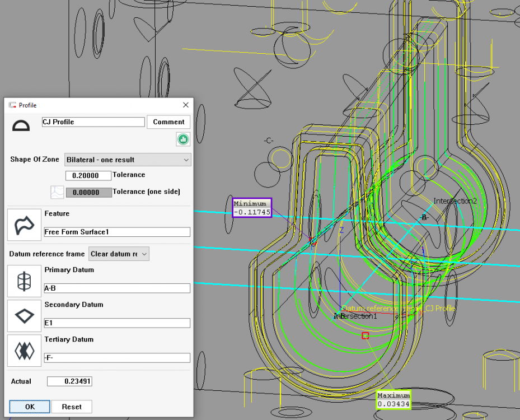Image resolution: width=520 pixels, height=420 pixels.
Task: Select the Minimum -0.11745 annotation label
Action: pyautogui.click(x=252, y=208)
